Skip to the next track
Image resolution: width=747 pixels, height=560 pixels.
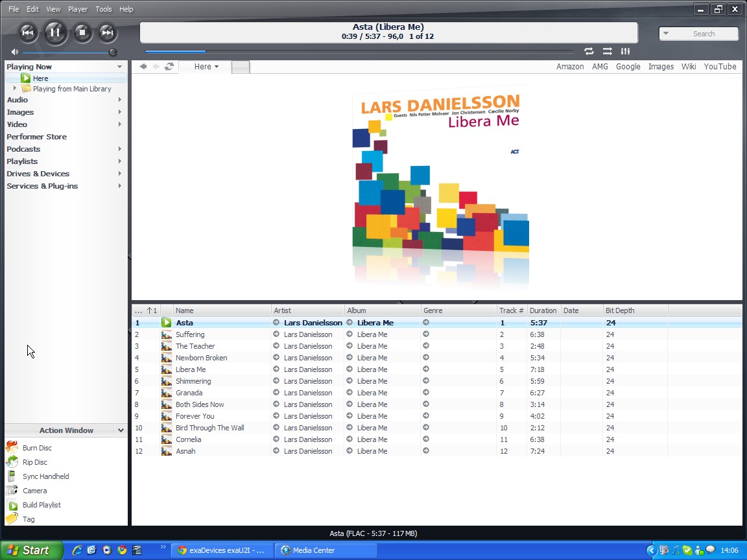coord(107,32)
